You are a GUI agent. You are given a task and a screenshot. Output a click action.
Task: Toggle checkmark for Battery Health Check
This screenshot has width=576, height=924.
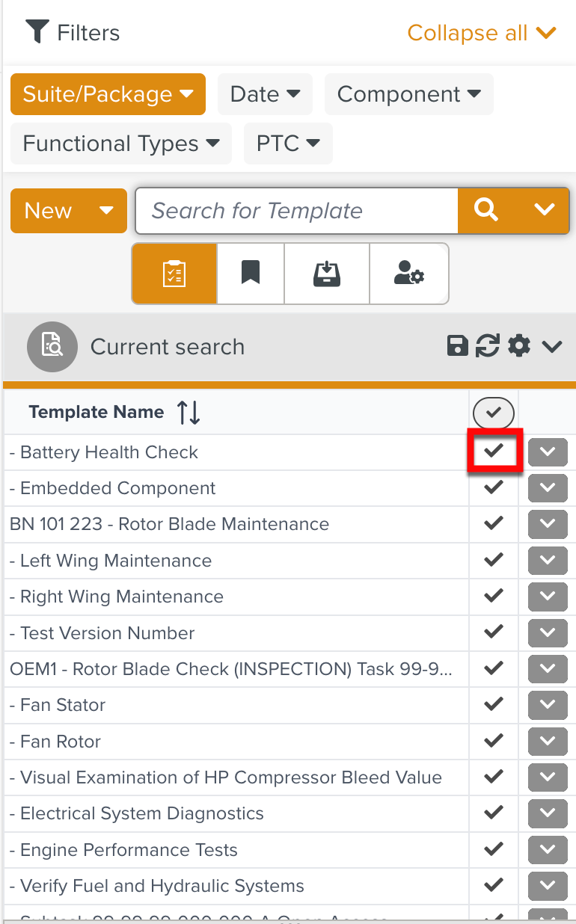[494, 451]
